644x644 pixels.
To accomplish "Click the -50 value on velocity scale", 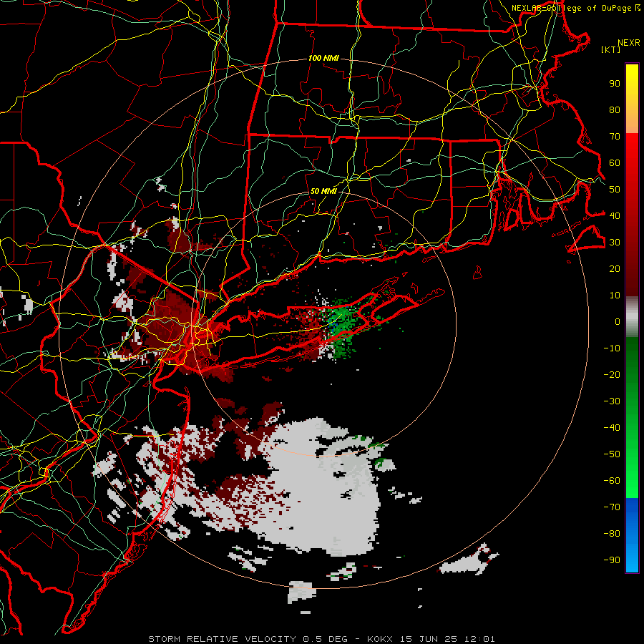I will 612,454.
